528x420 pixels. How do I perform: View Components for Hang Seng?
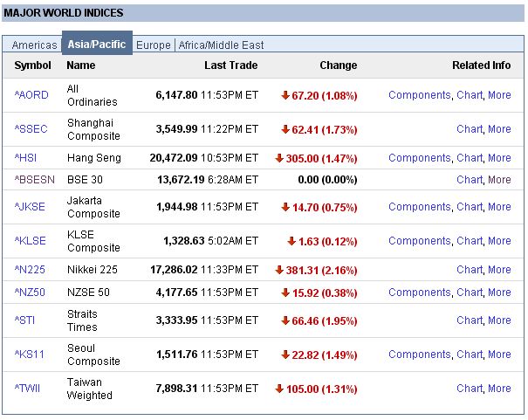pyautogui.click(x=419, y=158)
